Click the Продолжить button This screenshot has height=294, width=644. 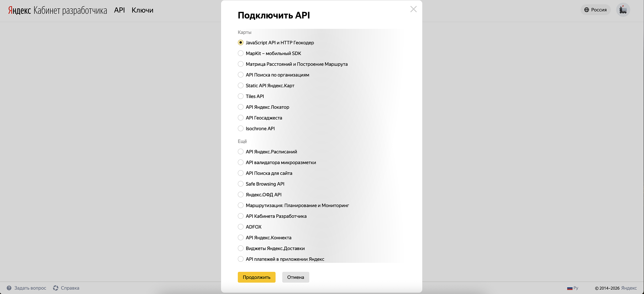pos(257,277)
